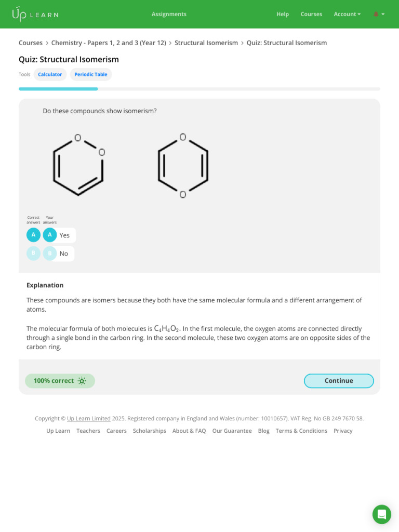The image size is (399, 532).
Task: Click the Up Learn logo
Action: [x=35, y=14]
